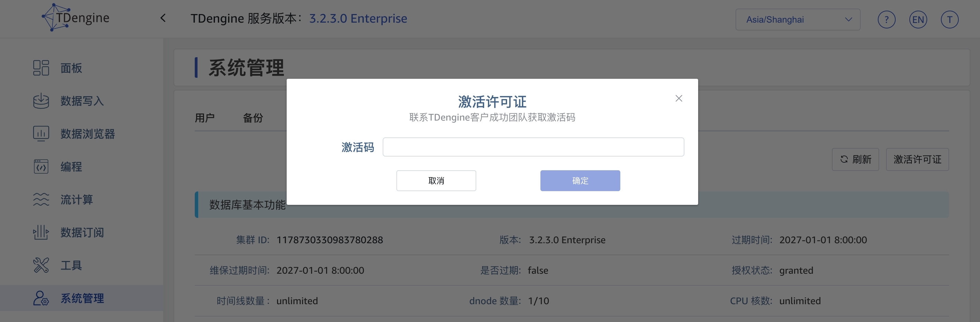Switch to the 备份 tab
This screenshot has height=322, width=980.
(x=253, y=118)
